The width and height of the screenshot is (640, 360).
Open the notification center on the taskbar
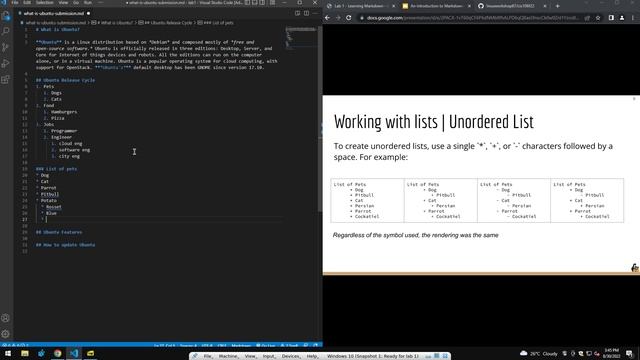(629, 353)
